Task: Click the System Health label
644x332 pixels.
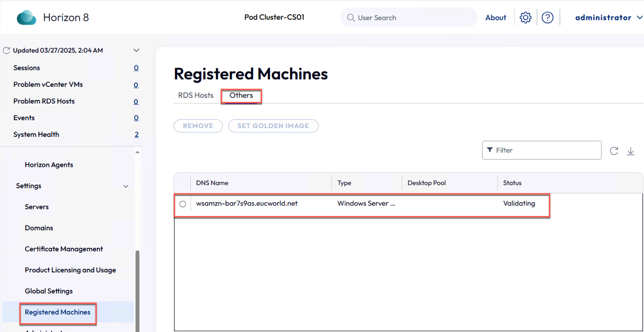Action: point(36,134)
